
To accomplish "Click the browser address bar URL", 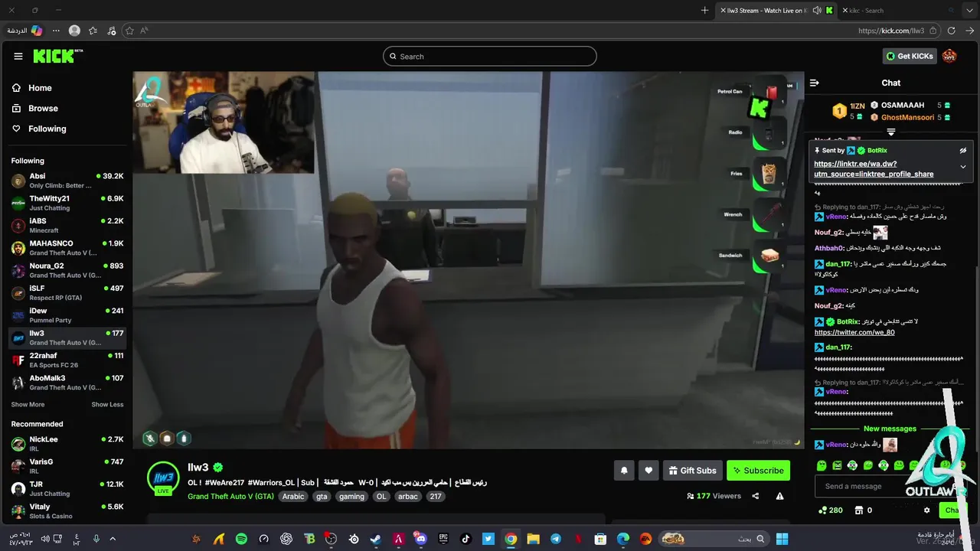I will coord(891,31).
